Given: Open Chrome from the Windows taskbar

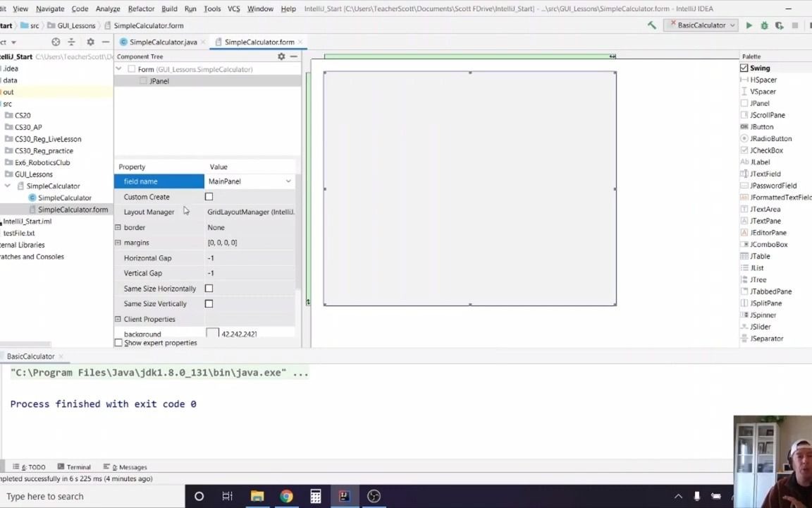Looking at the screenshot, I should coord(286,496).
